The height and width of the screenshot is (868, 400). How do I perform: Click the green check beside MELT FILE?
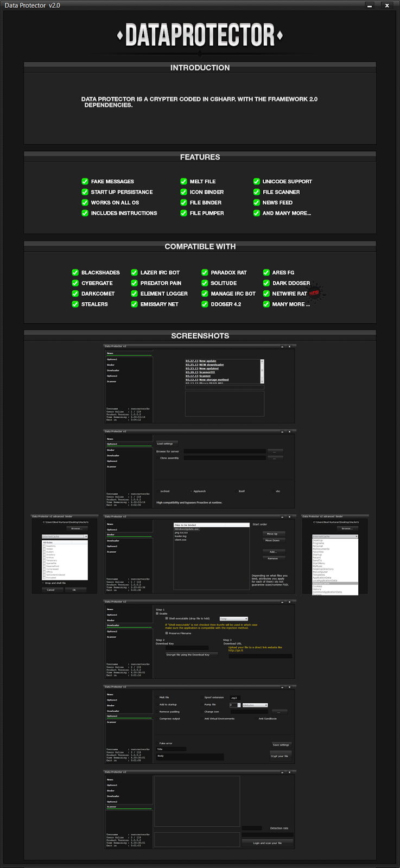[183, 181]
